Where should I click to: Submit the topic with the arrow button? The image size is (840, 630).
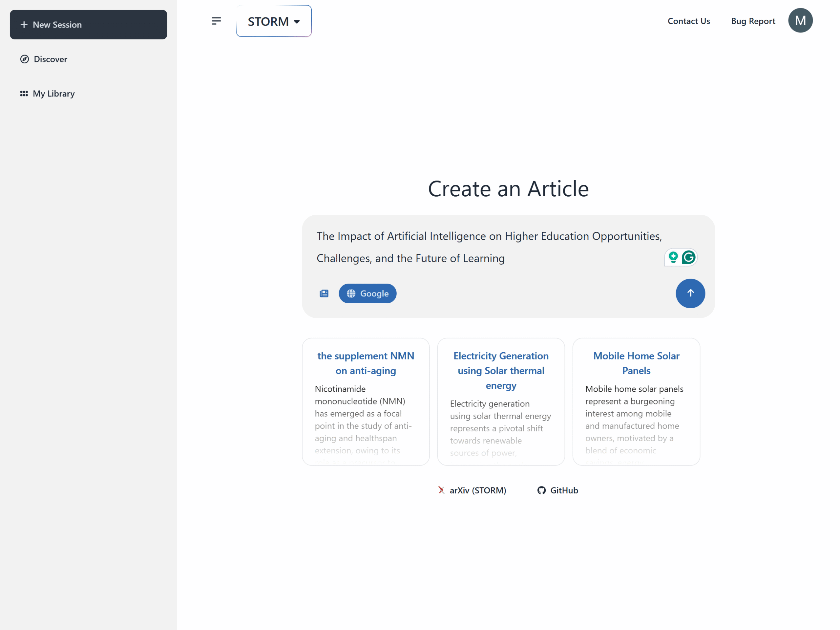click(x=690, y=293)
